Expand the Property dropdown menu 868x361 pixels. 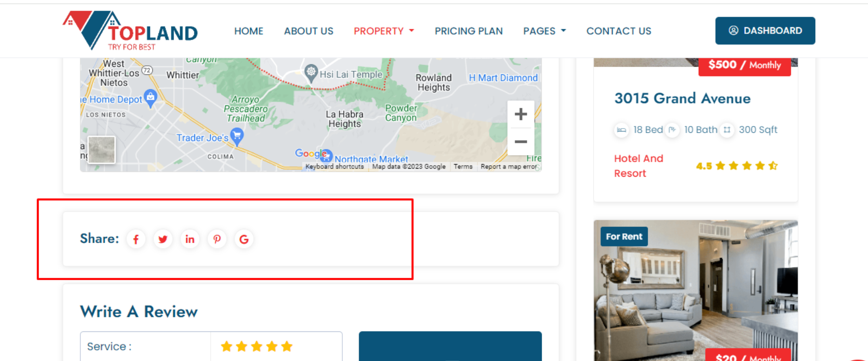(383, 31)
